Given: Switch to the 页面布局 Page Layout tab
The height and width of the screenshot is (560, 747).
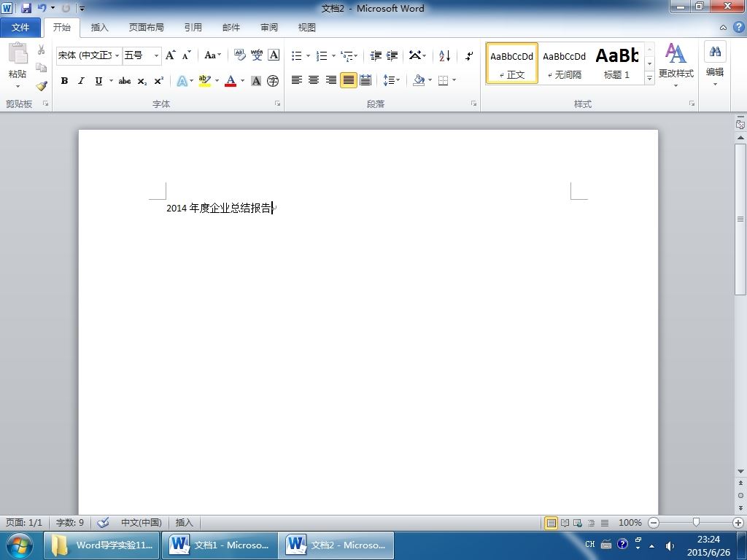Looking at the screenshot, I should (x=146, y=28).
